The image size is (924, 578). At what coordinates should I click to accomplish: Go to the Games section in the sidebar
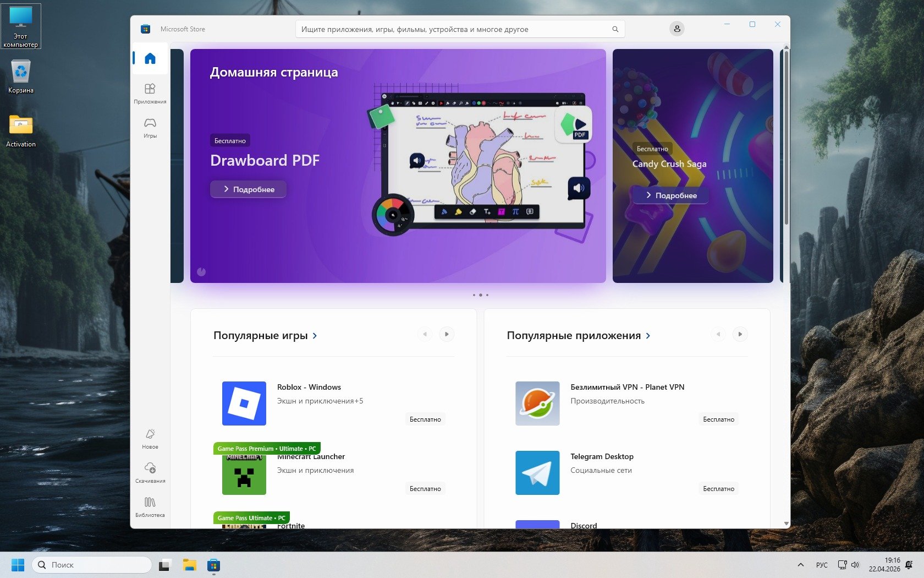150,127
